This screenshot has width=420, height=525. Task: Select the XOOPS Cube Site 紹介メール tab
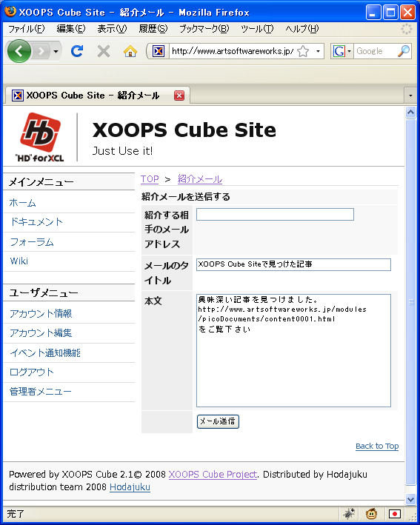97,96
